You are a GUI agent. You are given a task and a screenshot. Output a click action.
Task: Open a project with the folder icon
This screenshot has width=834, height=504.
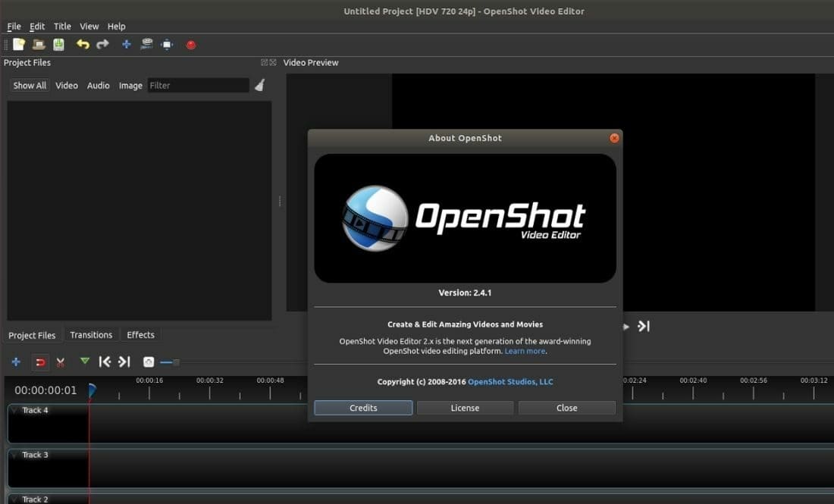(x=39, y=45)
